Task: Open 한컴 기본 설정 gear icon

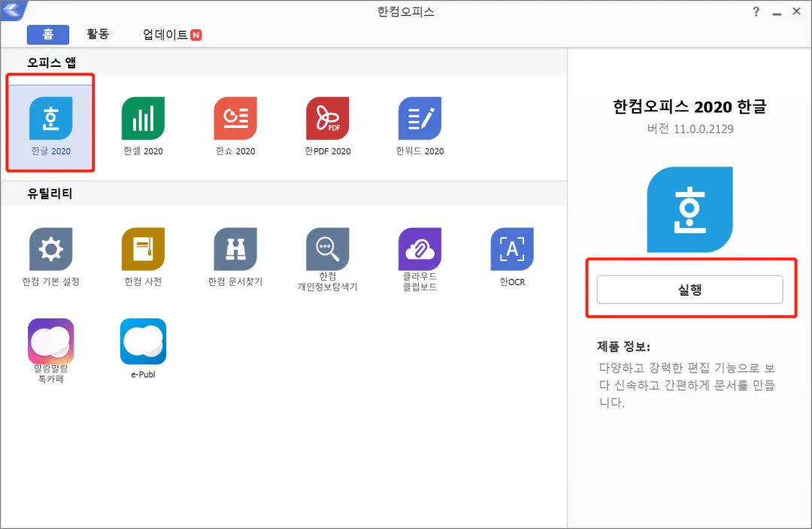Action: point(51,249)
